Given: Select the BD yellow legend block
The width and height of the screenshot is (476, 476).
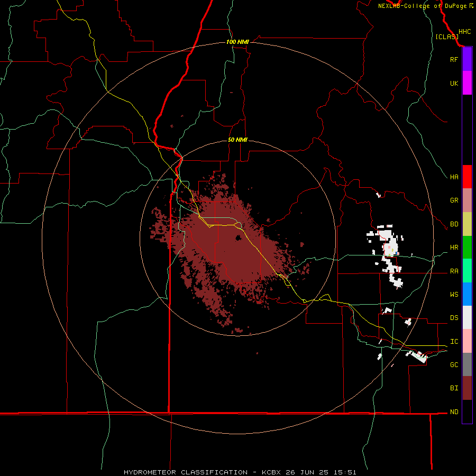Looking at the screenshot, I should [467, 224].
